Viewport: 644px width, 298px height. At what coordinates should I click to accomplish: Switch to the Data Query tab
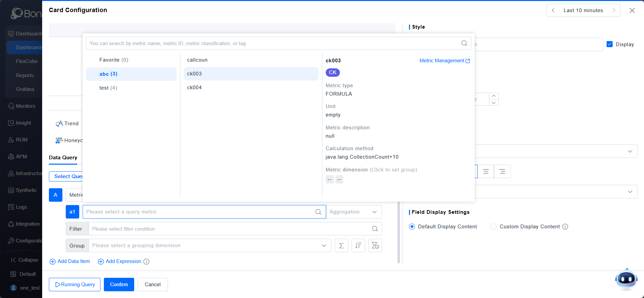(x=63, y=158)
